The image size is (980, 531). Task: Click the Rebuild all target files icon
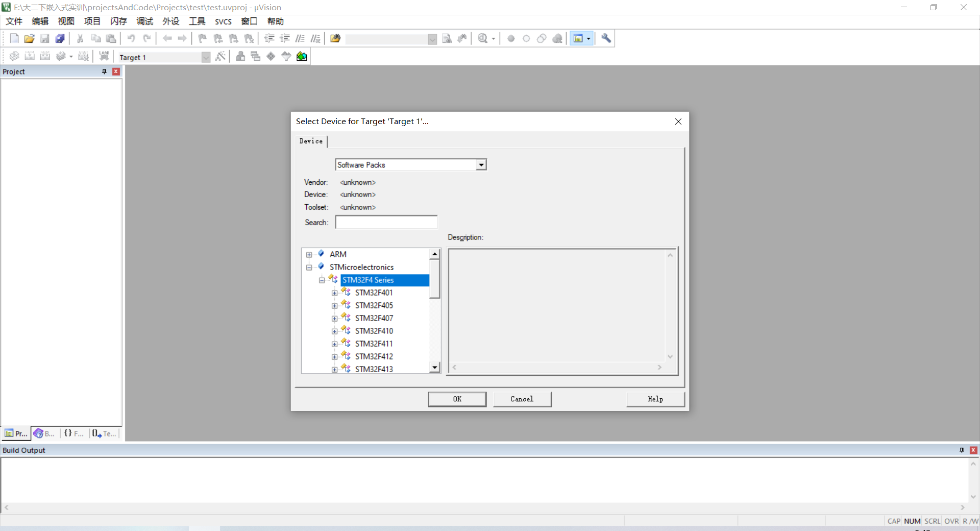[45, 56]
